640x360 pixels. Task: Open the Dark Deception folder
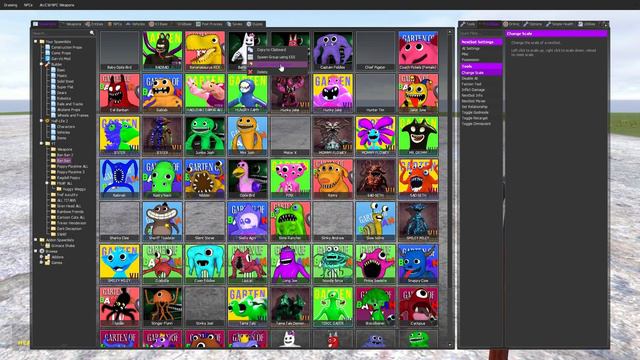tap(69, 229)
